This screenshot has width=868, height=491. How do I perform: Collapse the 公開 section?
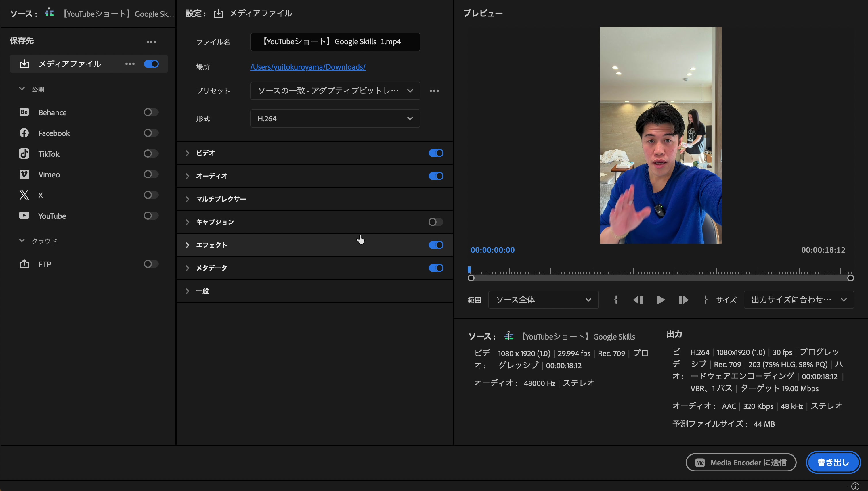22,89
